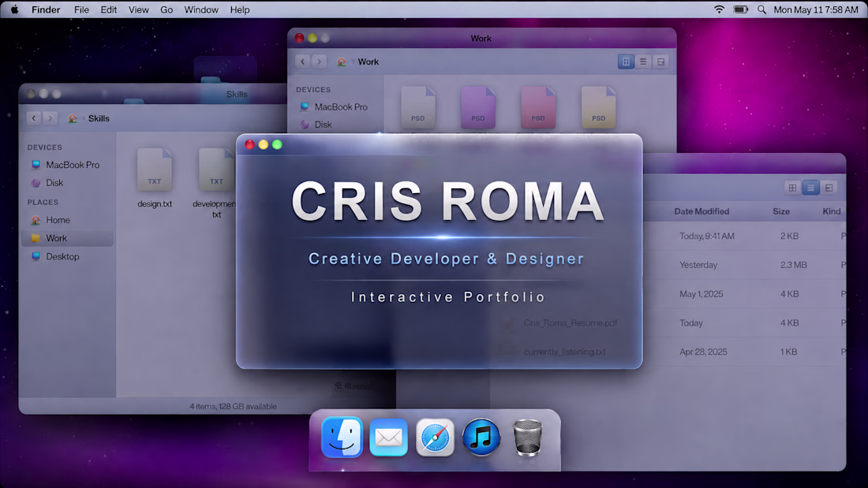
Task: Select the pink PSD file icon
Action: [x=538, y=107]
